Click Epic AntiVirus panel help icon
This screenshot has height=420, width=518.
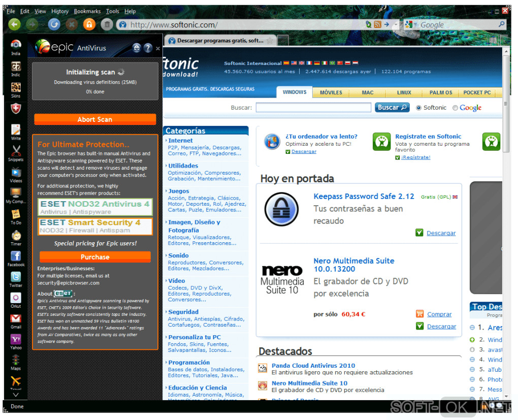point(148,48)
